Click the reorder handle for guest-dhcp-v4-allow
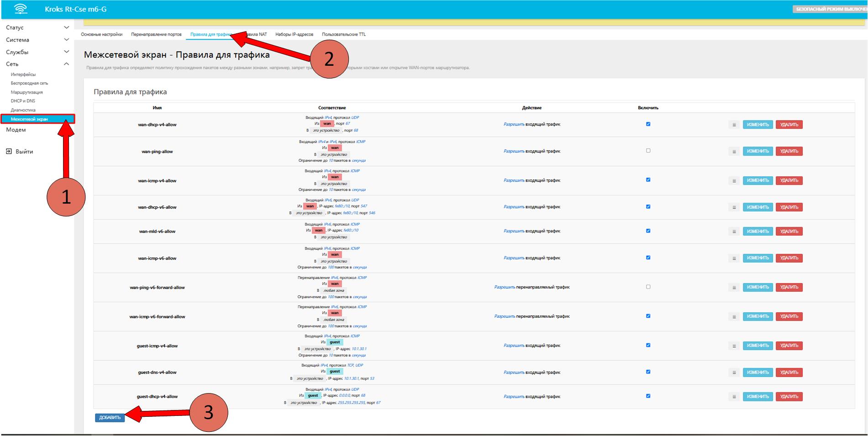Image resolution: width=868 pixels, height=436 pixels. pyautogui.click(x=734, y=397)
